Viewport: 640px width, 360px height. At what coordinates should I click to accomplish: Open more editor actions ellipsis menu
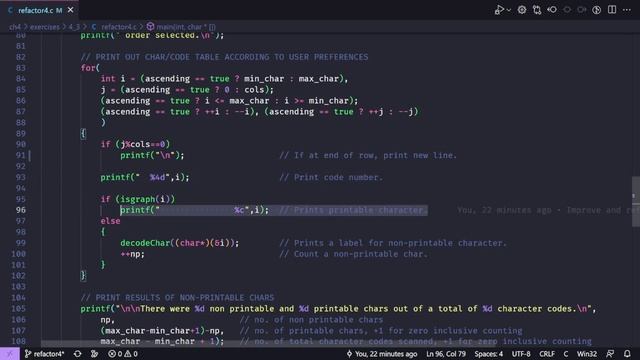(x=627, y=10)
